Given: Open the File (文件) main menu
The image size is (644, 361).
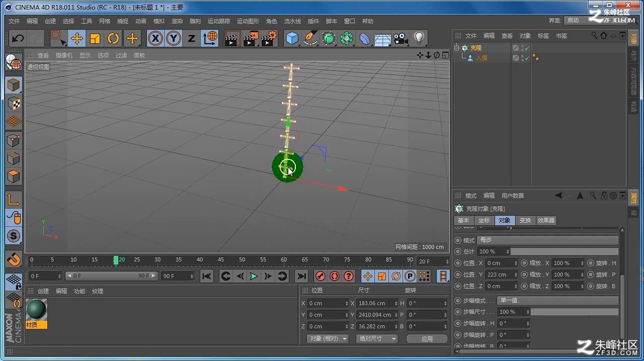Looking at the screenshot, I should tap(14, 21).
